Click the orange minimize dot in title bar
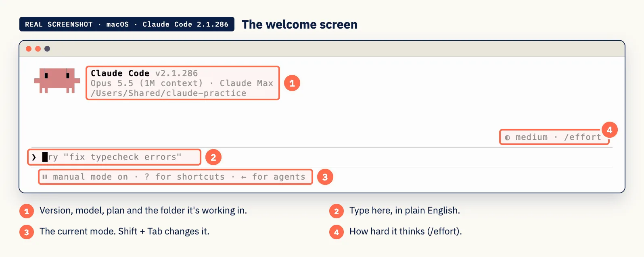This screenshot has width=644, height=257. 38,49
